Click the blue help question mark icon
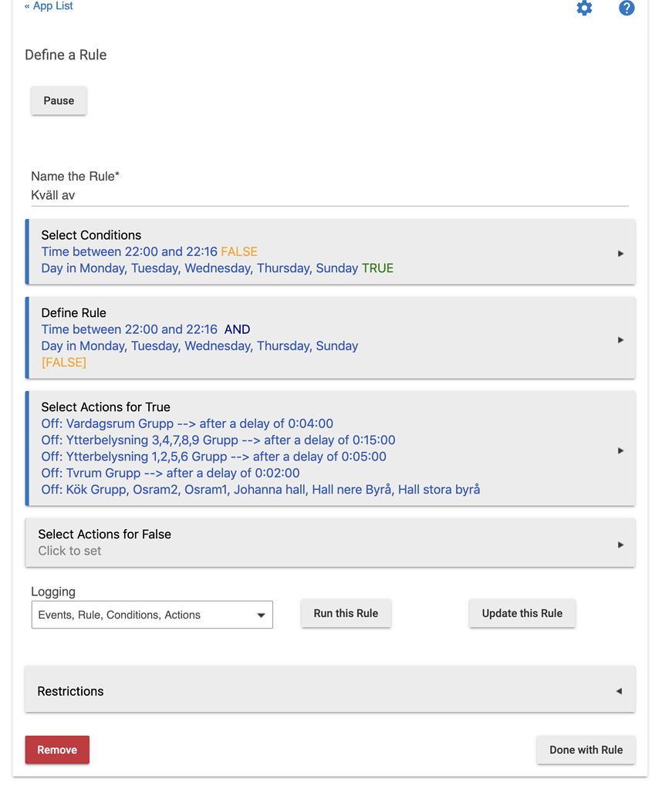Image resolution: width=672 pixels, height=789 pixels. (x=626, y=8)
